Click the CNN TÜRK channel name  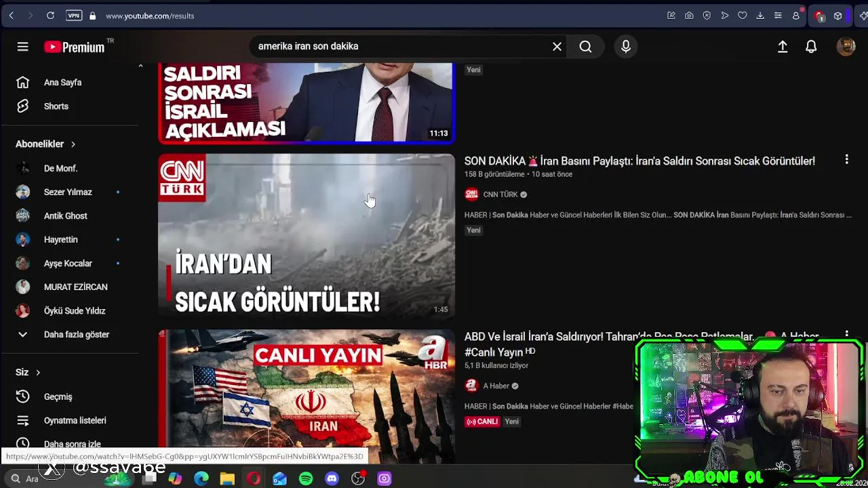click(x=500, y=195)
